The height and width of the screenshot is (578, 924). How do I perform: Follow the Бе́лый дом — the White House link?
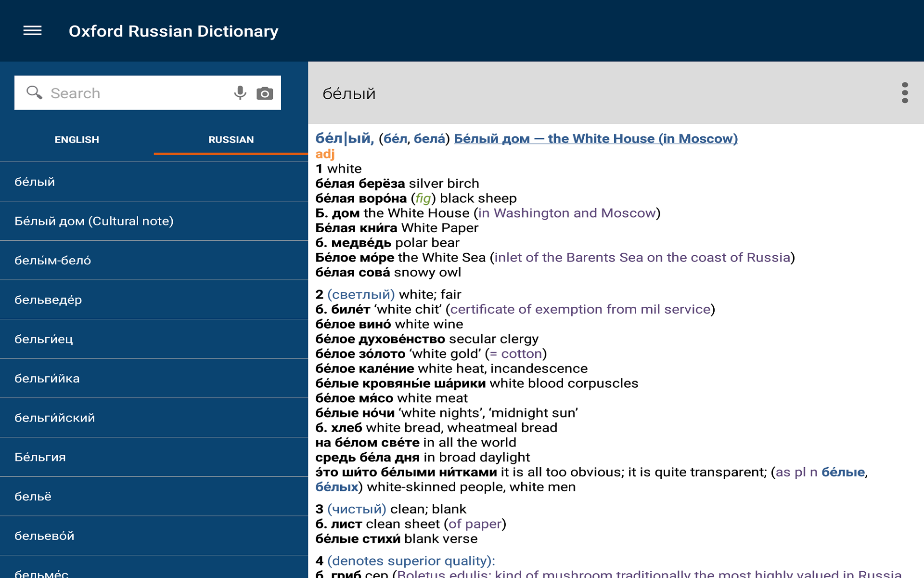595,139
